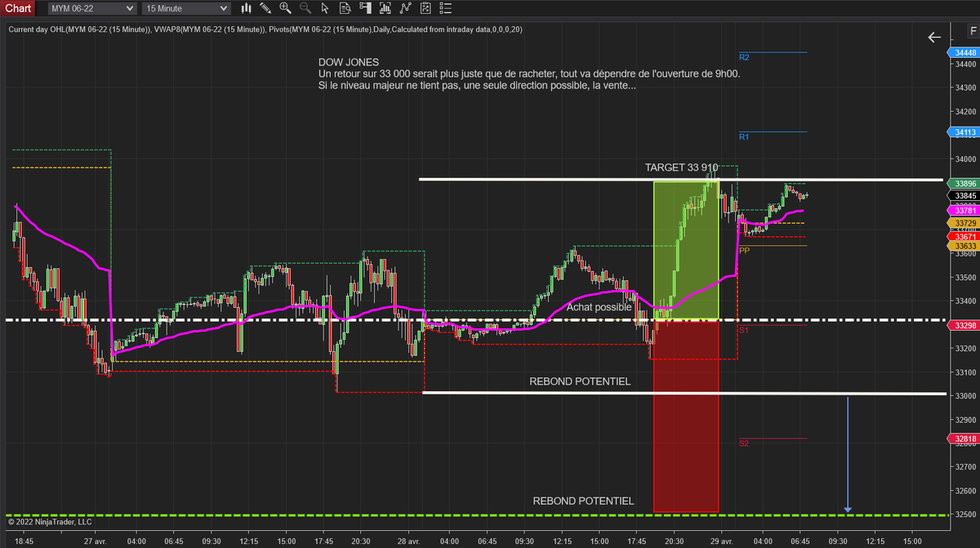
Task: Select the cursor pointer tool
Action: pyautogui.click(x=325, y=8)
